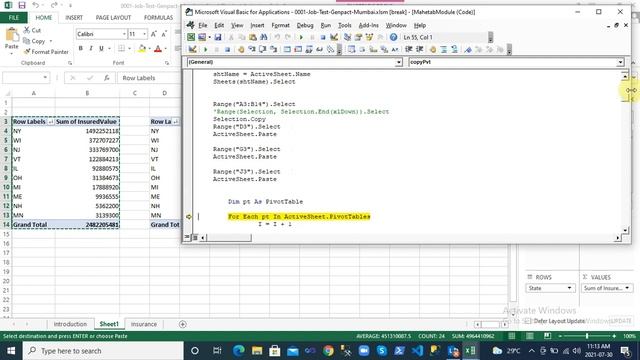640x360 pixels.
Task: Click the Excel Name Box field
Action: coord(25,78)
